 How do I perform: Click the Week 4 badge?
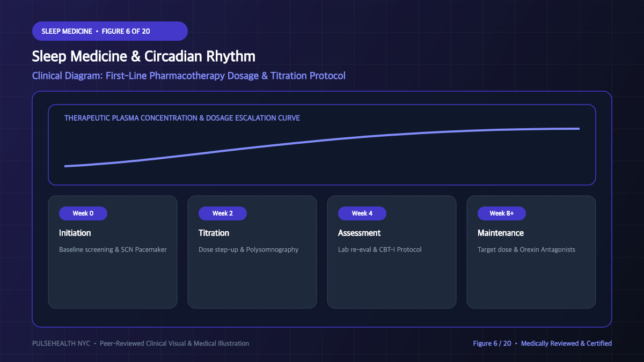click(362, 213)
